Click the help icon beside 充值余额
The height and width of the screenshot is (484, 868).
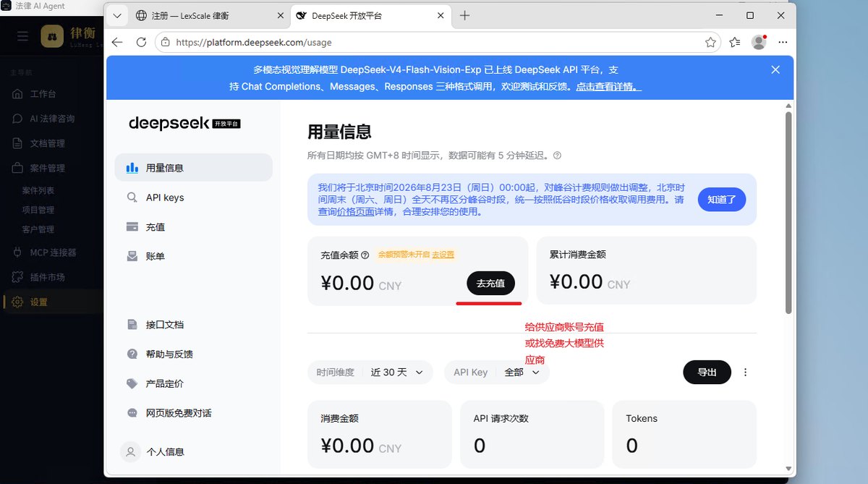click(365, 255)
